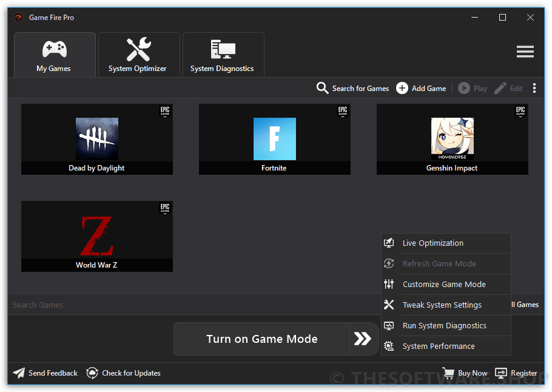Select the World War Z game tile
Viewport: 552px width, 392px height.
97,236
